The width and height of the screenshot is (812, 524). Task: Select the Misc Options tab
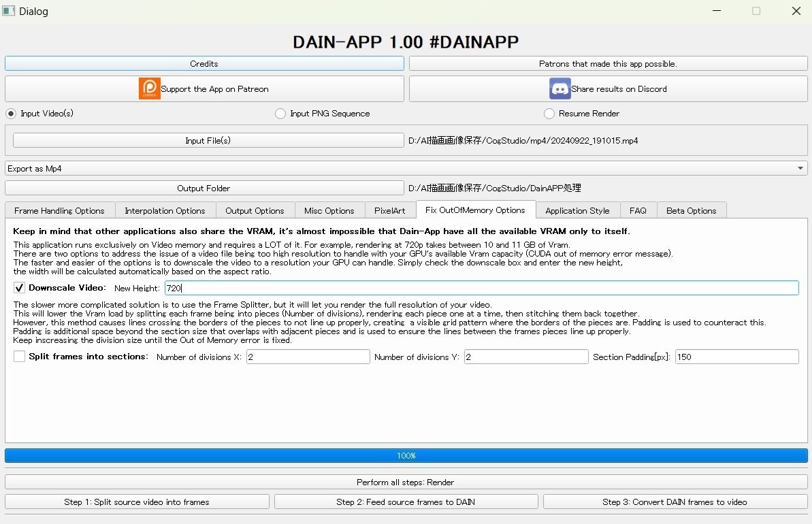(329, 211)
